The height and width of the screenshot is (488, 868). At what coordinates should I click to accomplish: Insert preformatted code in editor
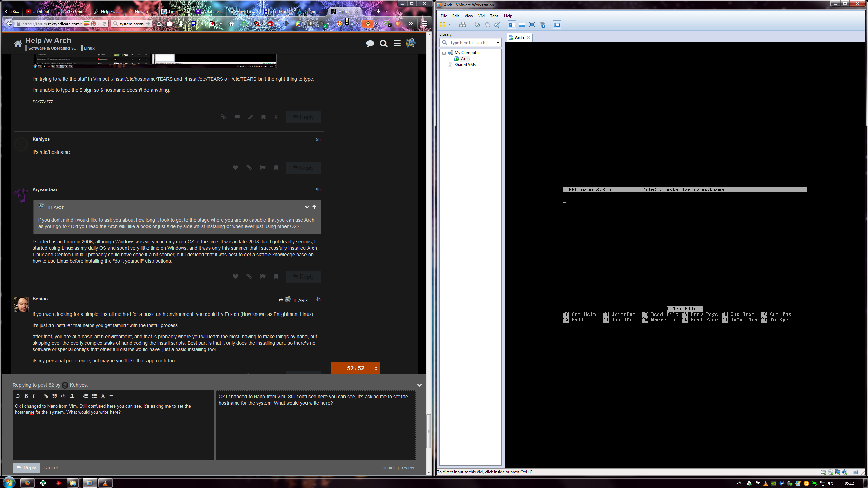63,396
